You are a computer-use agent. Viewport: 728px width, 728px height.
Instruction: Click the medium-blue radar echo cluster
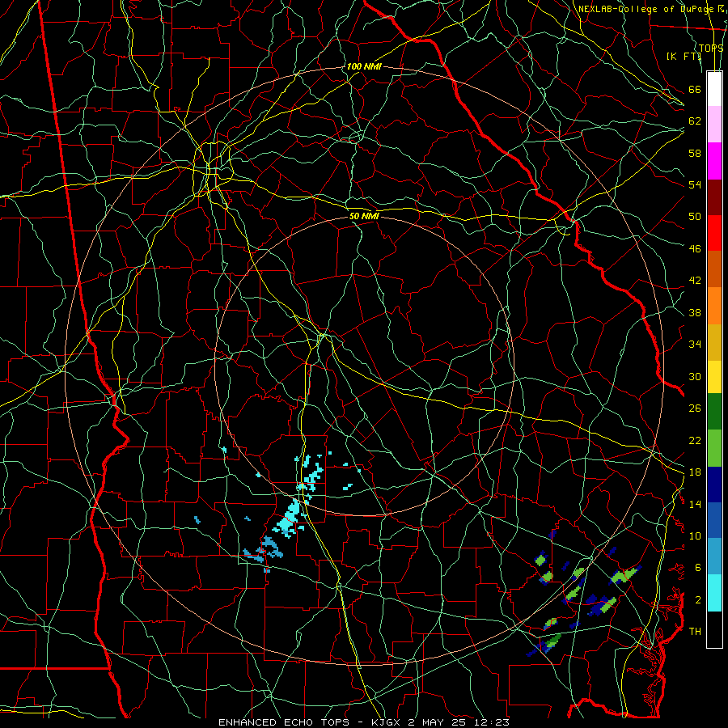(265, 551)
